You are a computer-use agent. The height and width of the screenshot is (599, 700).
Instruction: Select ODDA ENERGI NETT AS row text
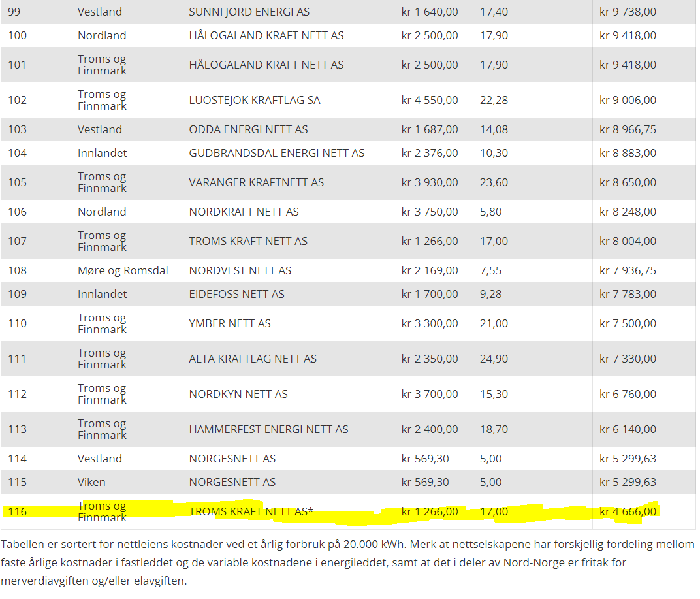tap(248, 129)
